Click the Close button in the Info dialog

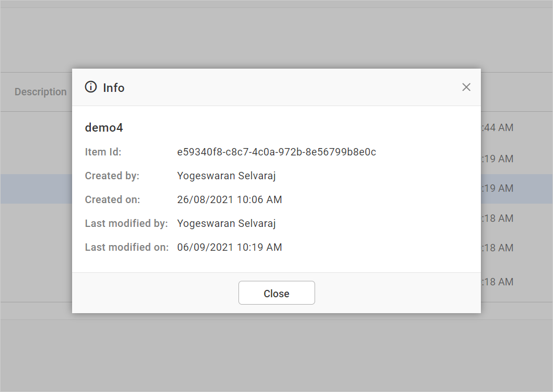tap(276, 293)
